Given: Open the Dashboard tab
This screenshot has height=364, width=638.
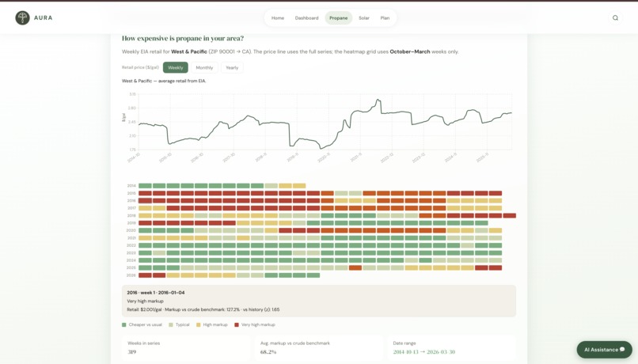Looking at the screenshot, I should (307, 18).
